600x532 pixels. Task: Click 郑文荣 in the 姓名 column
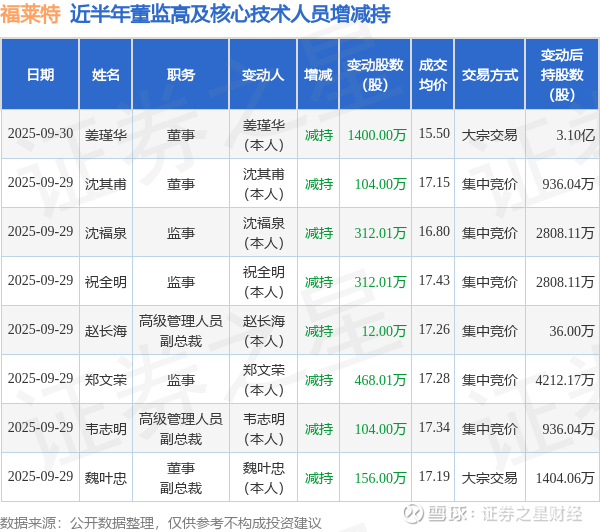(x=106, y=380)
